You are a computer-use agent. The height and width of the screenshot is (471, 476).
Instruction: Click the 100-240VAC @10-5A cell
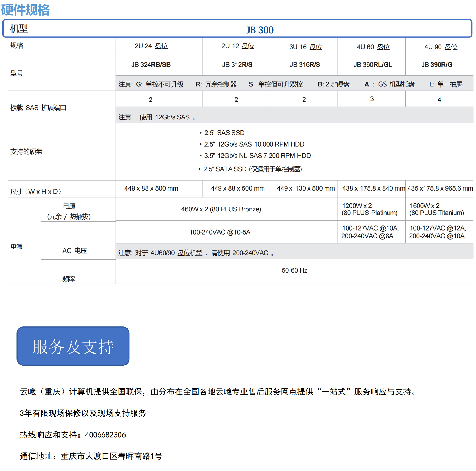coord(220,232)
